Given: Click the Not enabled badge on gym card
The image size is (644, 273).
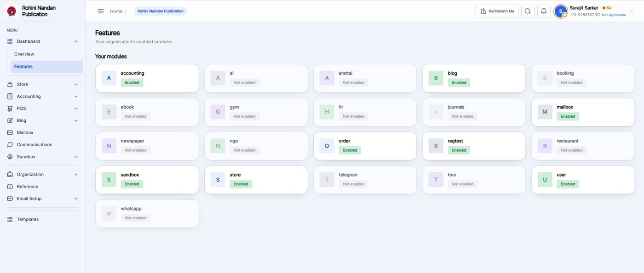Looking at the screenshot, I should coord(245,116).
